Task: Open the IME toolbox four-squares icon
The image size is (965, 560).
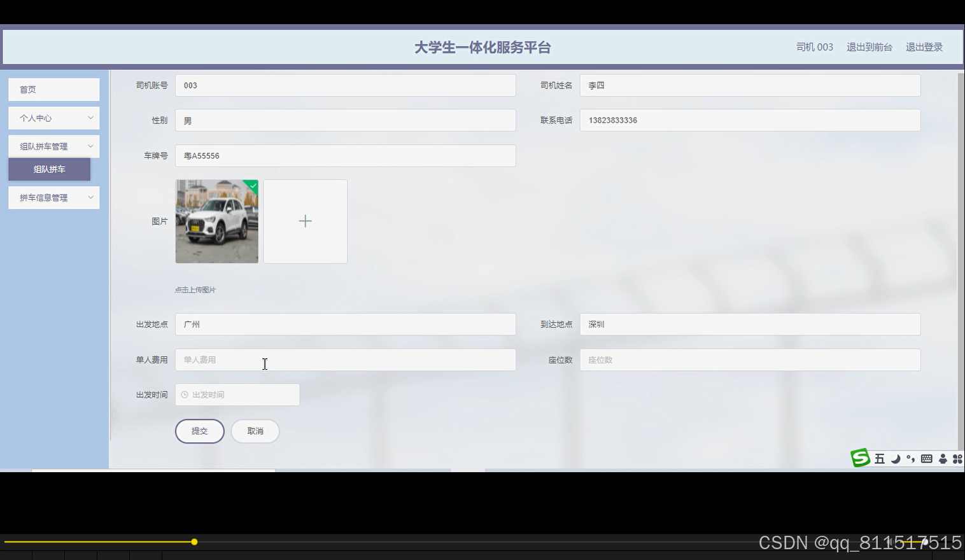Action: (x=957, y=459)
